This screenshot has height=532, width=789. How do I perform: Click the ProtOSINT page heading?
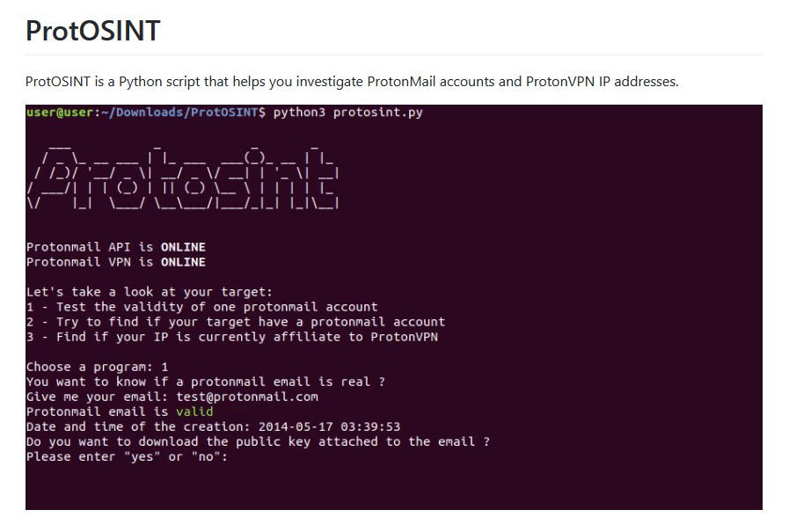coord(92,31)
